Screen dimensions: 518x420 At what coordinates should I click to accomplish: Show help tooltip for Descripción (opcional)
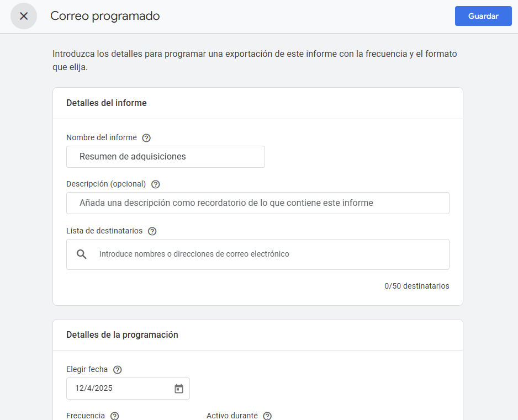pos(155,184)
